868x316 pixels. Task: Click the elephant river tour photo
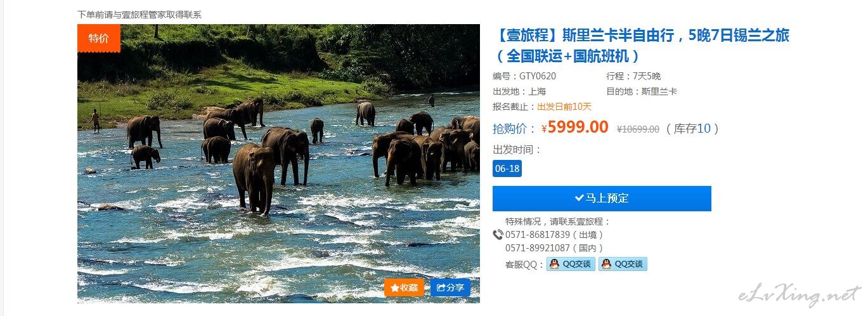point(278,164)
